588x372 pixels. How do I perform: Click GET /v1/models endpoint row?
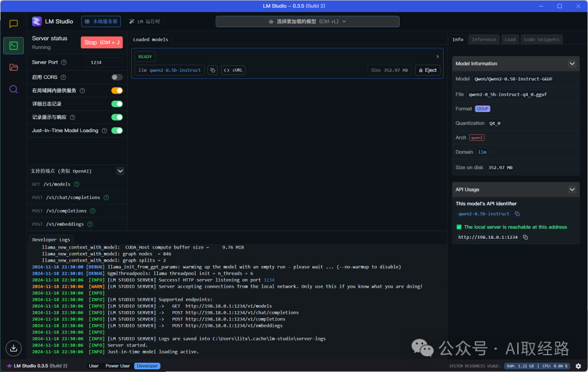tap(77, 184)
